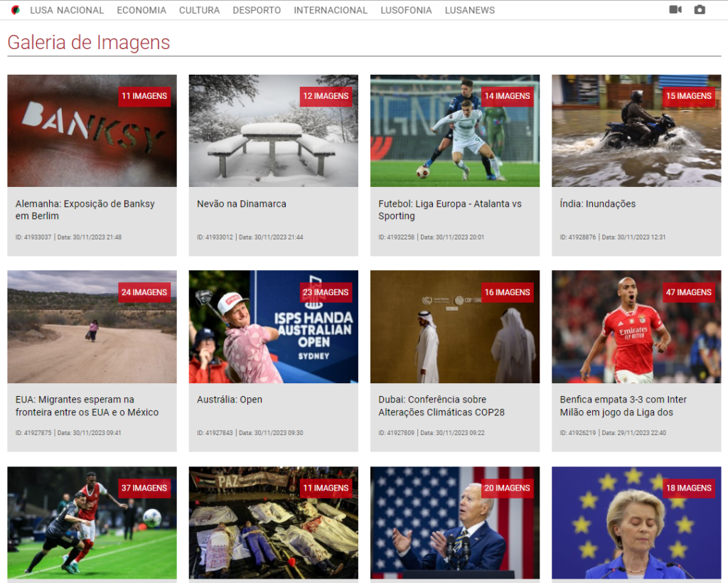The height and width of the screenshot is (583, 728).
Task: Click the 'Nevão na Dinamarca' title link
Action: [x=241, y=204]
